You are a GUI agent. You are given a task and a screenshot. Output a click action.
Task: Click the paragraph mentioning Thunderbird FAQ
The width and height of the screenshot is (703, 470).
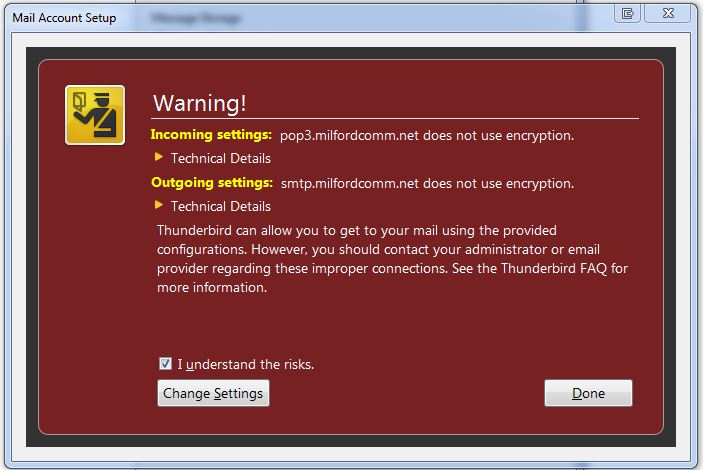[392, 259]
